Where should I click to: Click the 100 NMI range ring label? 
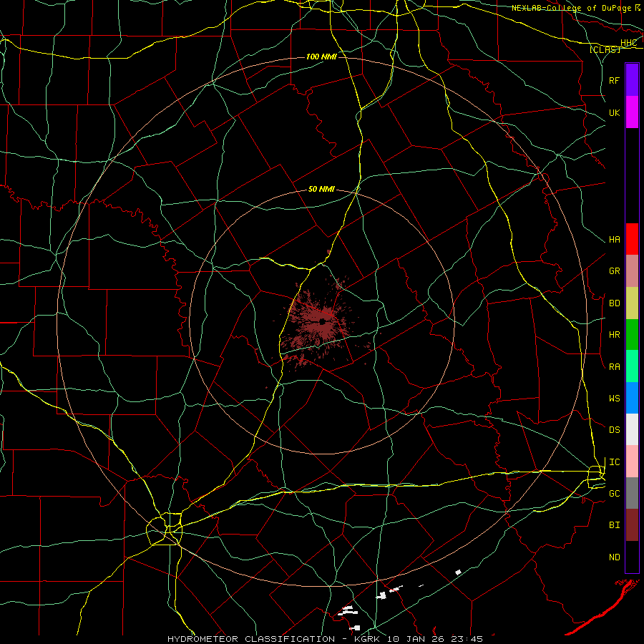321,57
